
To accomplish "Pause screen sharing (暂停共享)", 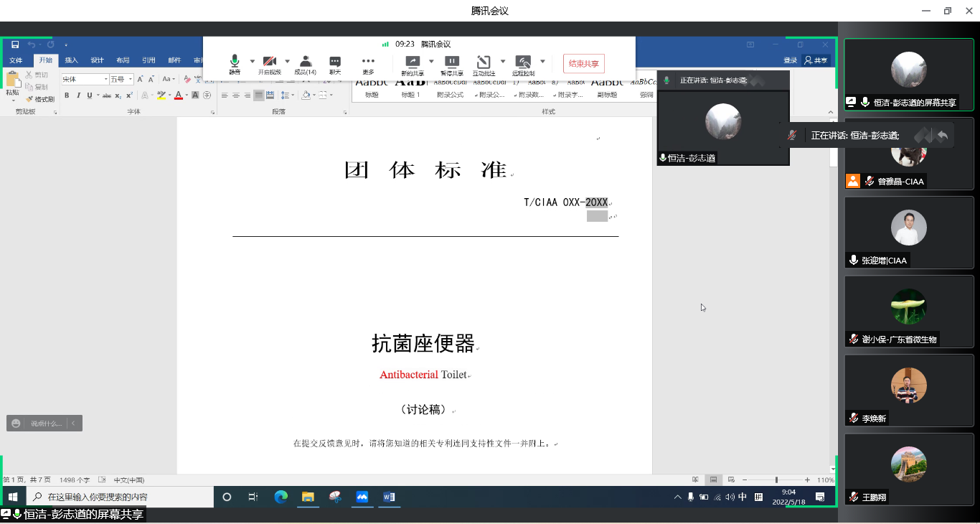I will pos(452,65).
